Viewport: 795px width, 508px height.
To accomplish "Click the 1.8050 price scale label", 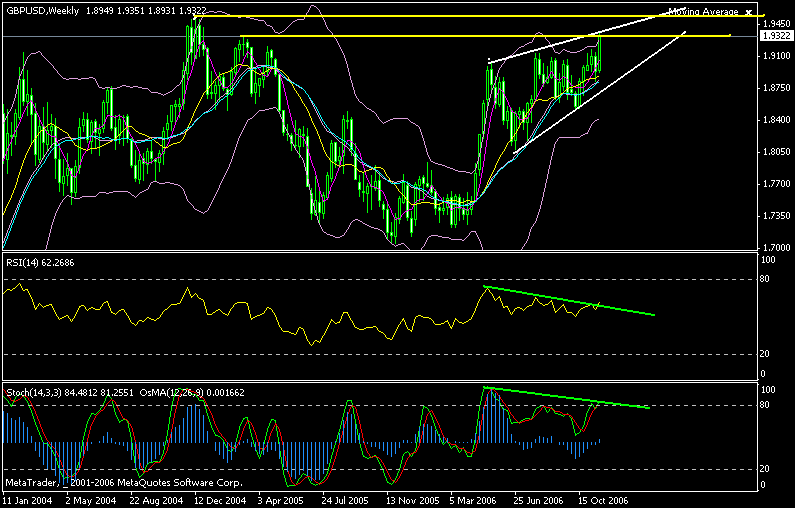I will 776,152.
